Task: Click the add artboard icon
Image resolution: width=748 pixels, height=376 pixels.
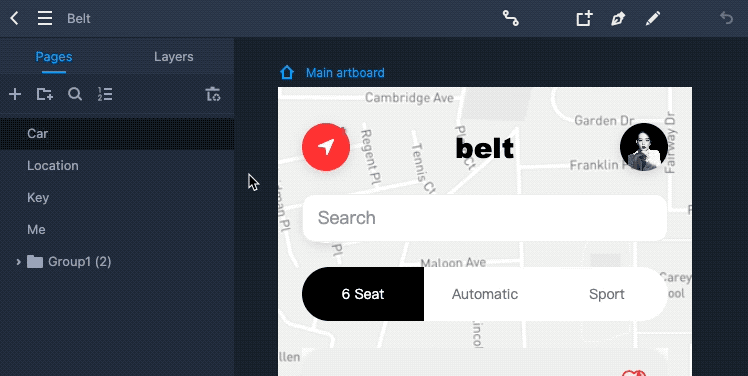Action: pos(584,19)
